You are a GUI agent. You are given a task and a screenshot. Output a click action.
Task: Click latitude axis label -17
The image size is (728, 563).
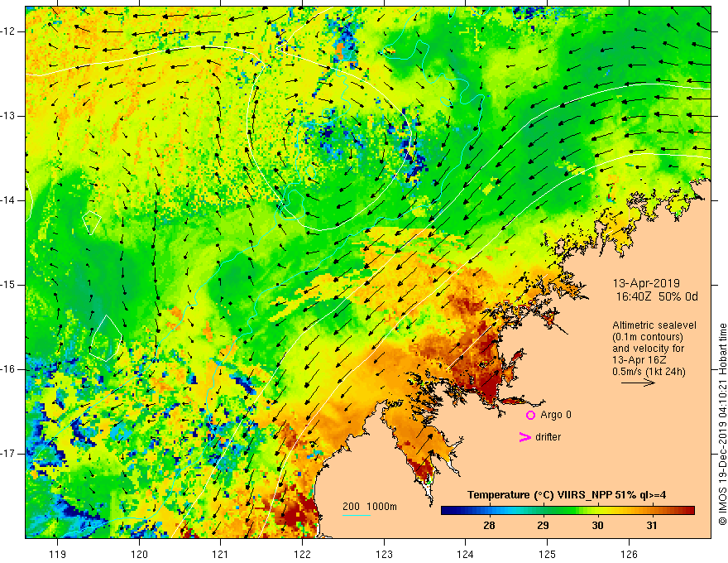click(x=9, y=454)
